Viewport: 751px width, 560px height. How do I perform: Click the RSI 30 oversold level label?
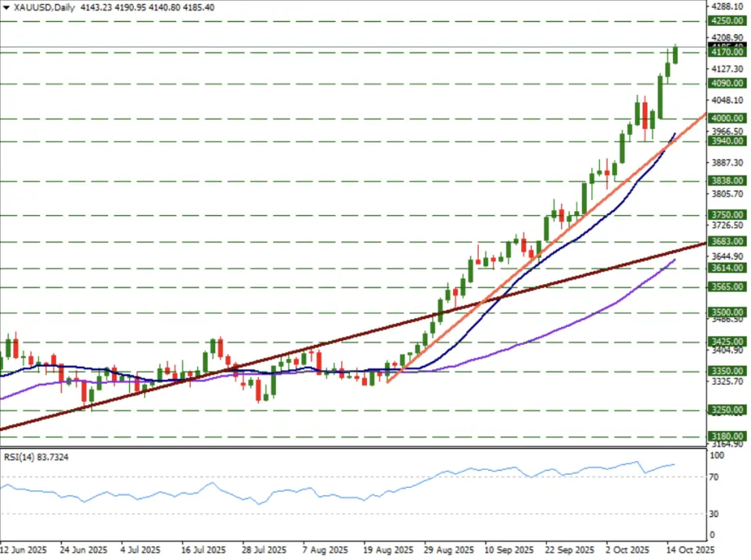coord(715,514)
